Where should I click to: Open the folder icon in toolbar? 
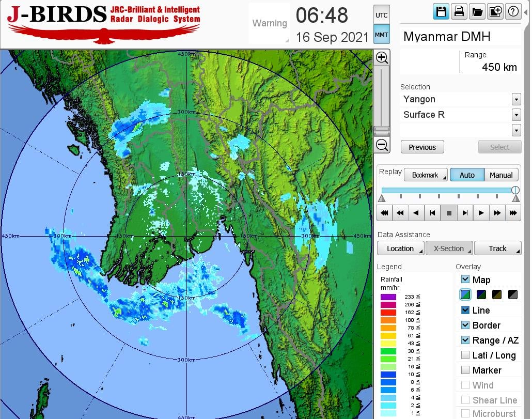(477, 12)
